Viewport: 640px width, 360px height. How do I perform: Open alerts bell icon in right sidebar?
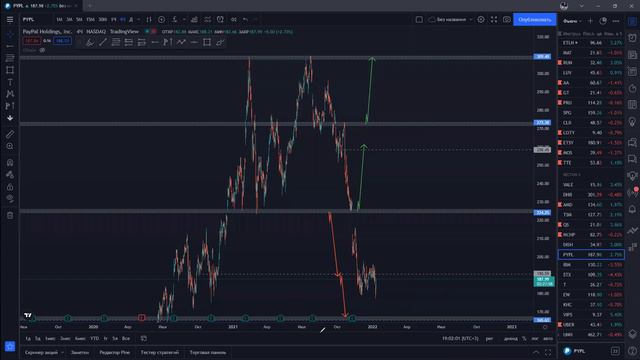coord(632,209)
